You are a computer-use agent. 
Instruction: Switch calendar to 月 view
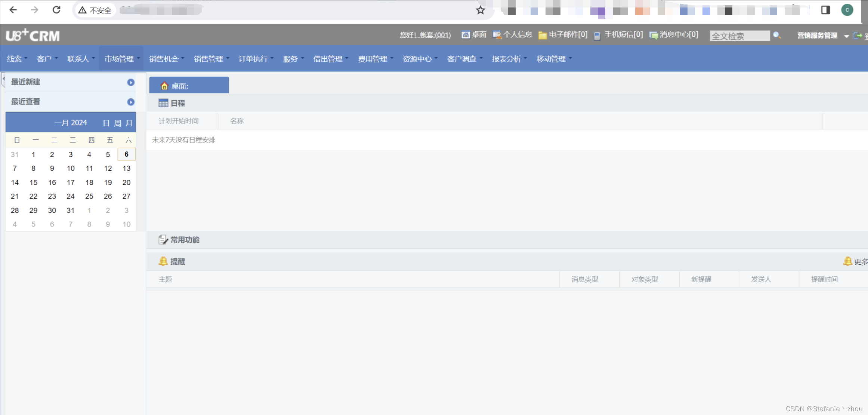[x=129, y=123]
